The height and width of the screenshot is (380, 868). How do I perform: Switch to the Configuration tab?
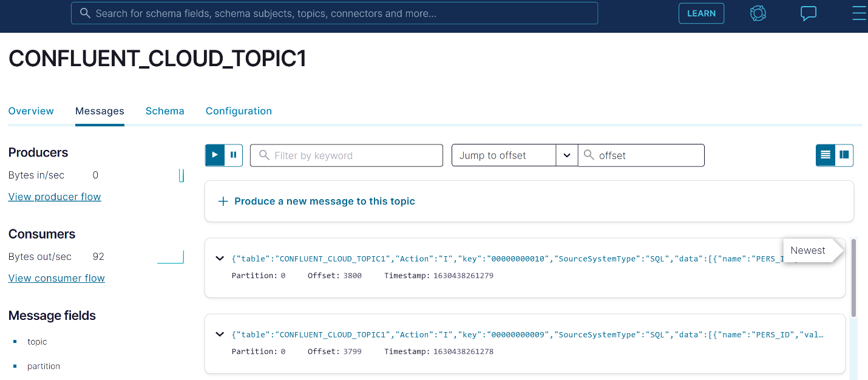click(239, 111)
